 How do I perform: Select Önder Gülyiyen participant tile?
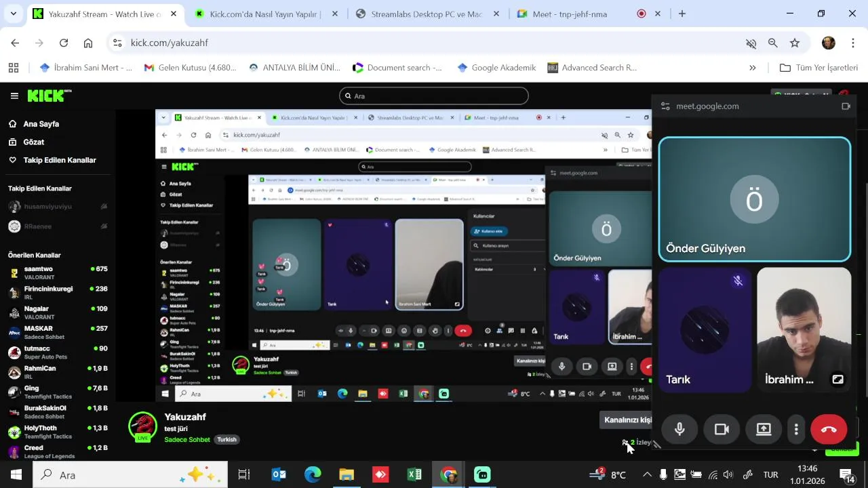point(755,199)
